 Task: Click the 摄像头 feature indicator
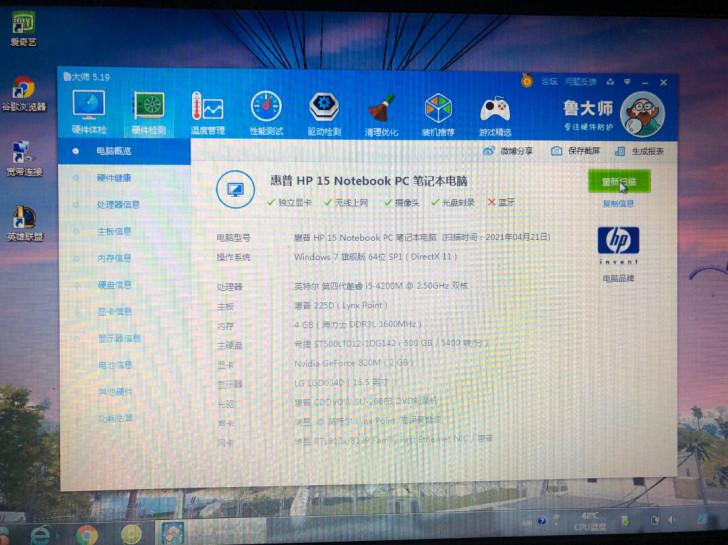click(402, 202)
